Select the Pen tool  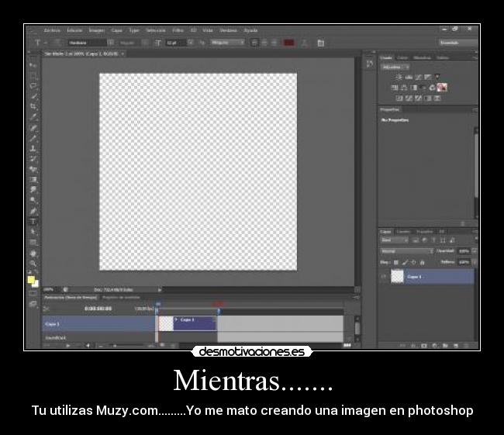(33, 211)
